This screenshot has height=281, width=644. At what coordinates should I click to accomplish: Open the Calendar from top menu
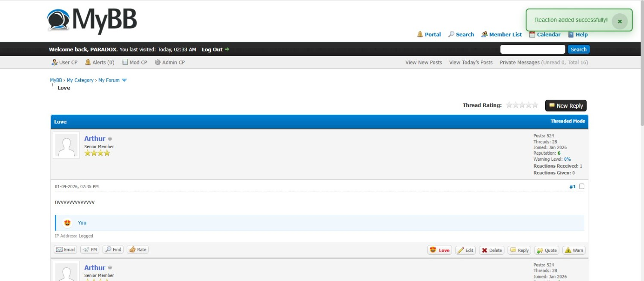tap(545, 34)
